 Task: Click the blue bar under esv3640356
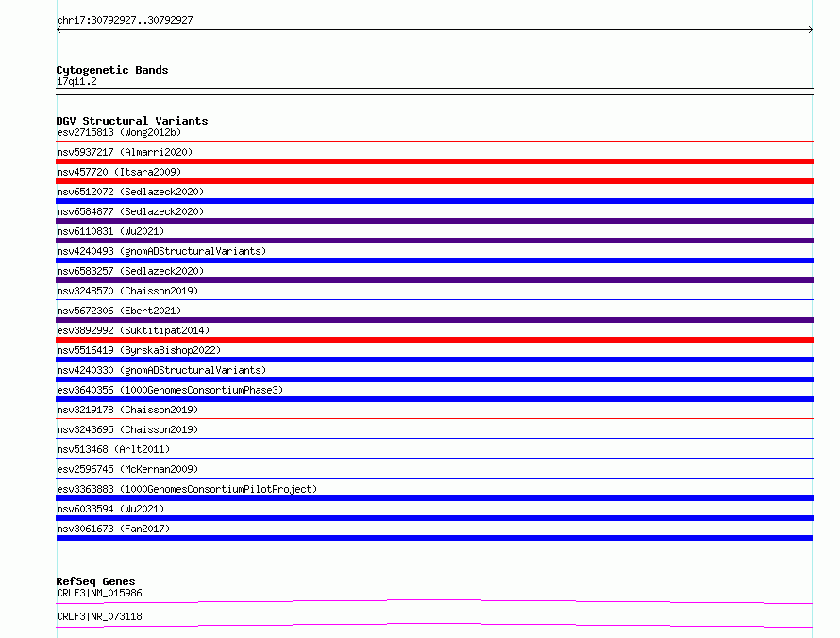pyautogui.click(x=434, y=399)
